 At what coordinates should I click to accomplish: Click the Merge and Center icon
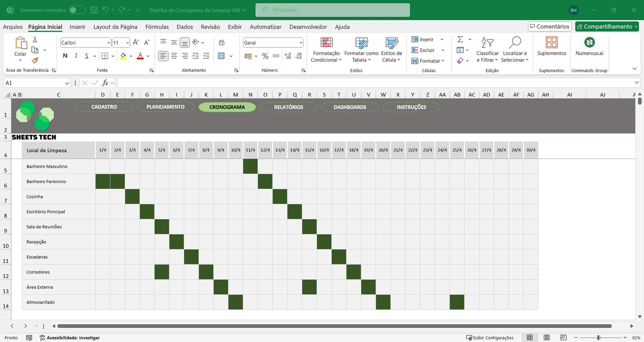221,56
